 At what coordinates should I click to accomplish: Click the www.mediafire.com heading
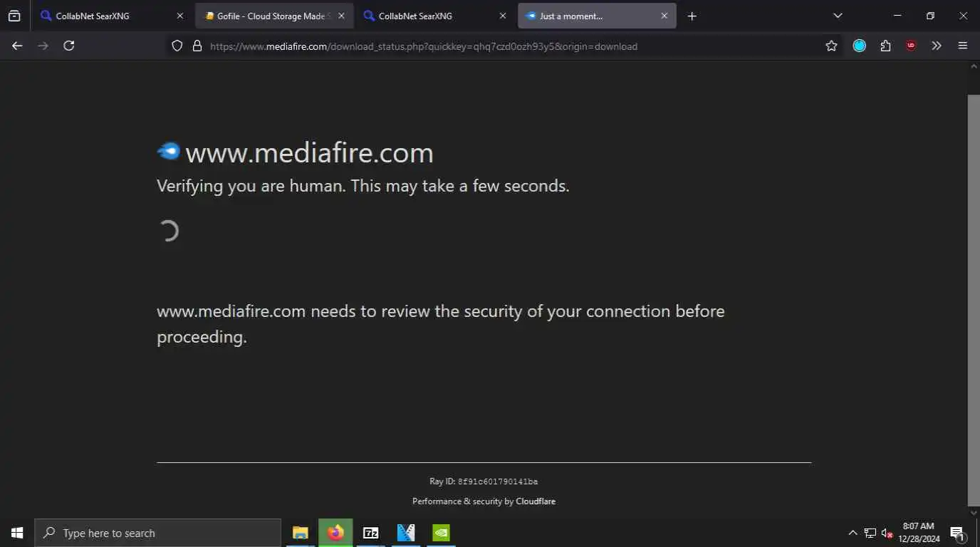pos(309,152)
